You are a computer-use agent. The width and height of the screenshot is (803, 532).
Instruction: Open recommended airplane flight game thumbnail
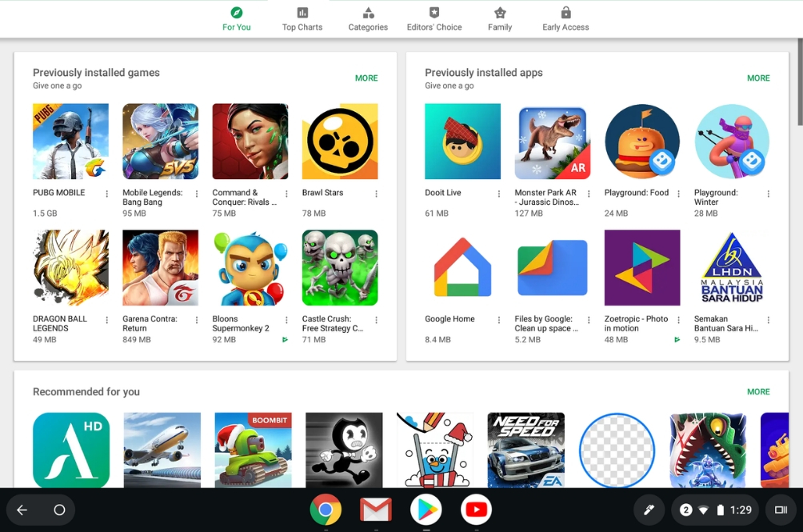pyautogui.click(x=162, y=450)
